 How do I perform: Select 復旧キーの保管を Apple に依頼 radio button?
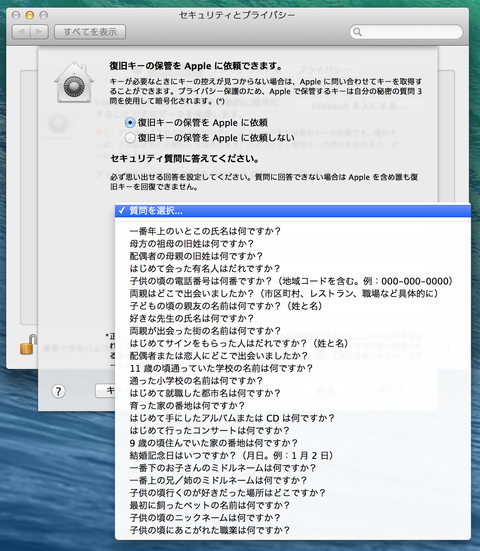click(130, 123)
